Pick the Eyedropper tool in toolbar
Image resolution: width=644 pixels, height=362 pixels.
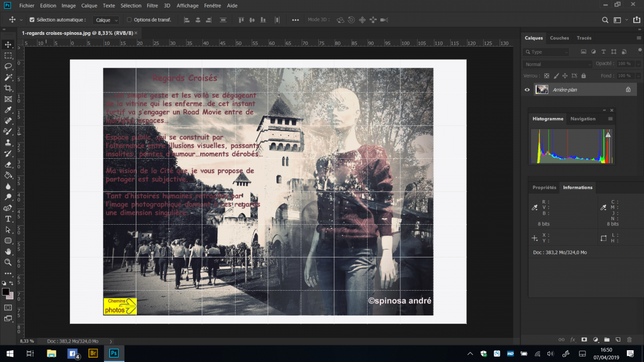(8, 110)
